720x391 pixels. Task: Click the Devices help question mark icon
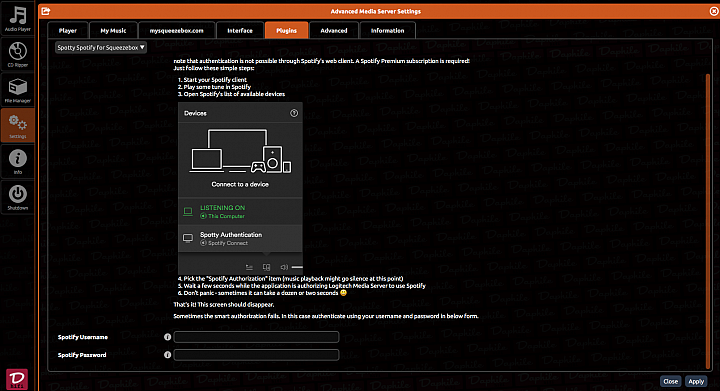[x=294, y=113]
